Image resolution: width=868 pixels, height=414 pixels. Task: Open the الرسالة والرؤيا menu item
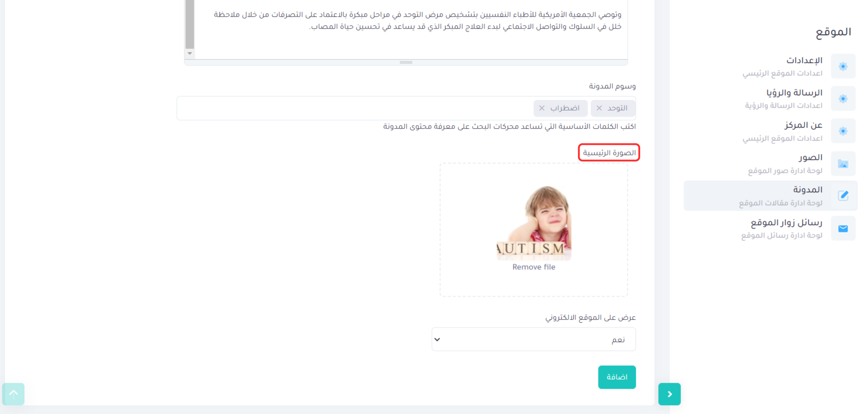pyautogui.click(x=770, y=99)
